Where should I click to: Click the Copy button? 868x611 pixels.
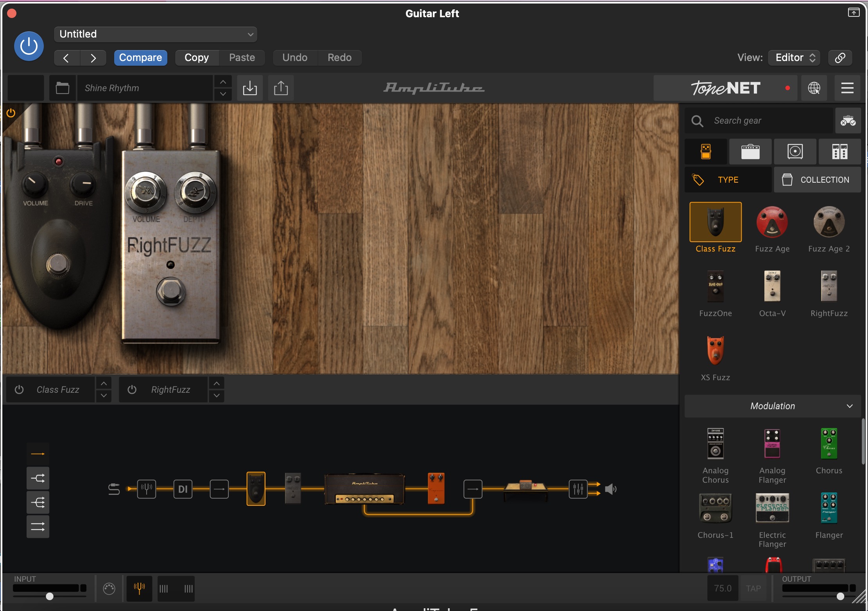(x=197, y=58)
